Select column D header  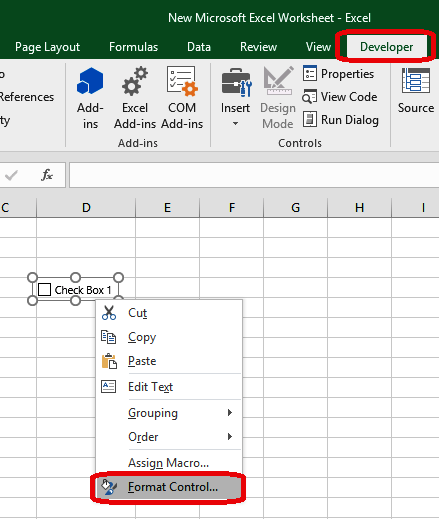[86, 208]
